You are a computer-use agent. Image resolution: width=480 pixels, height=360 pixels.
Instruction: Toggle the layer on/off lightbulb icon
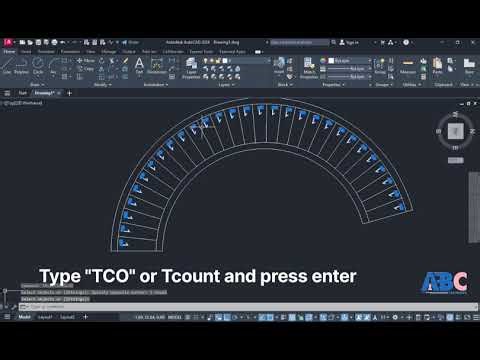pyautogui.click(x=206, y=61)
